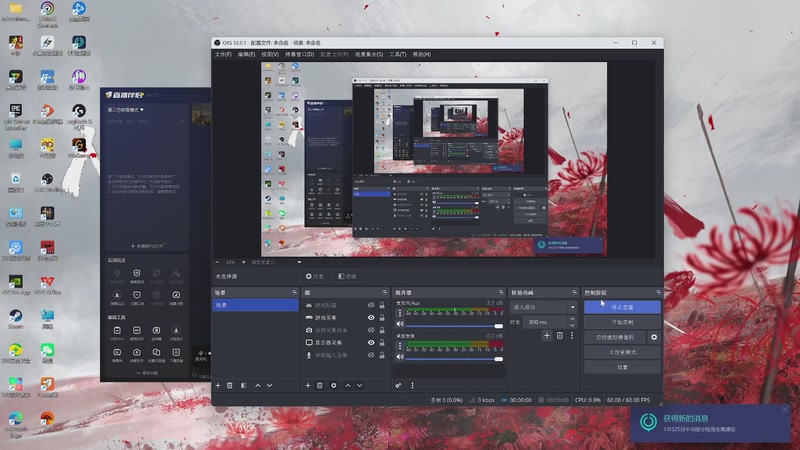
Task: Open advanced audio properties gears icon in mixer
Action: [x=398, y=386]
